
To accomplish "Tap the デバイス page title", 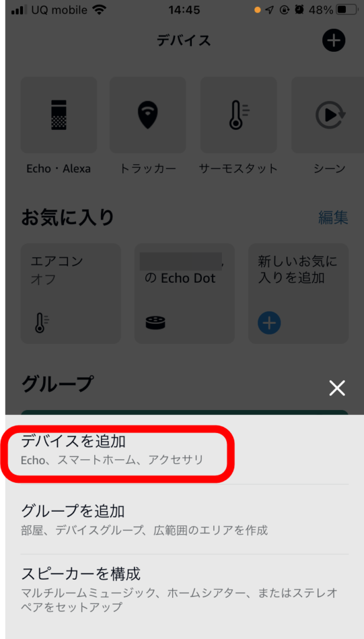I will point(184,41).
